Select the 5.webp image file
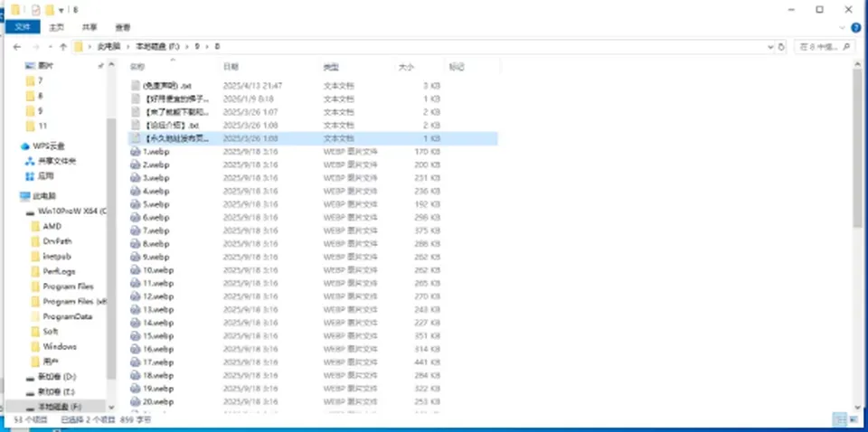Viewport: 868px width, 432px height. (x=156, y=204)
